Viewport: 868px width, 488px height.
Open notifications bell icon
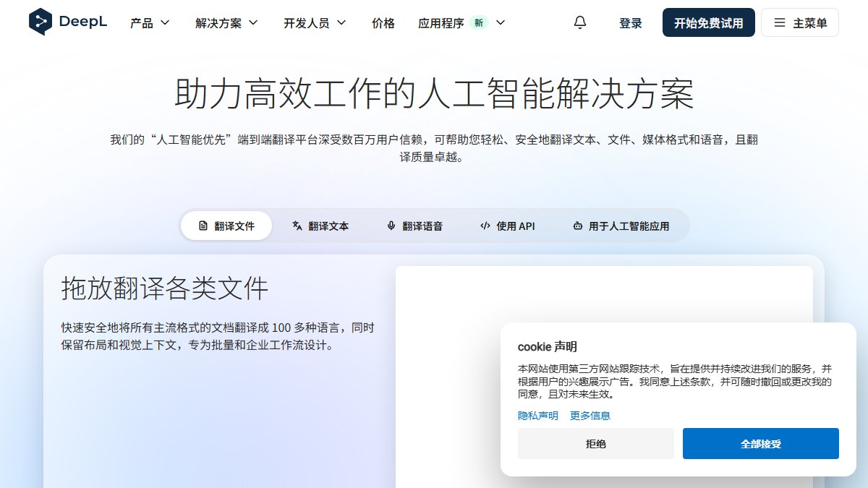point(580,22)
